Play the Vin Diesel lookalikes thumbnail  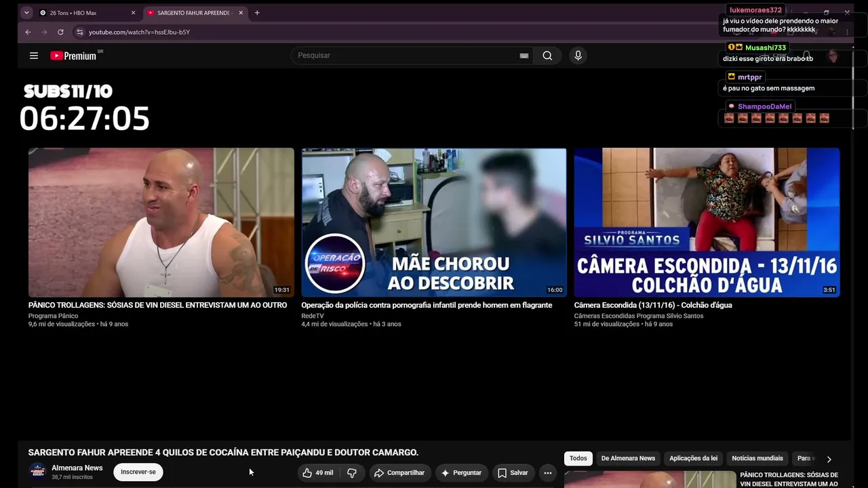click(161, 222)
